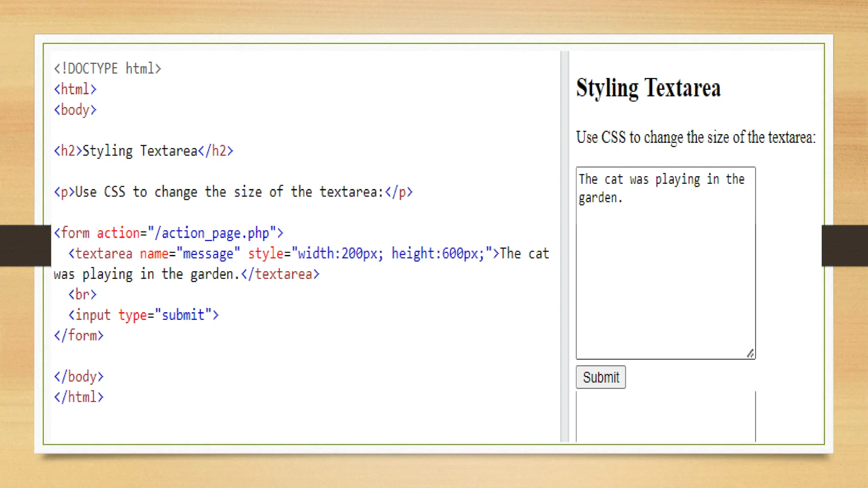The image size is (868, 488).
Task: Click the Submit button
Action: tap(600, 377)
